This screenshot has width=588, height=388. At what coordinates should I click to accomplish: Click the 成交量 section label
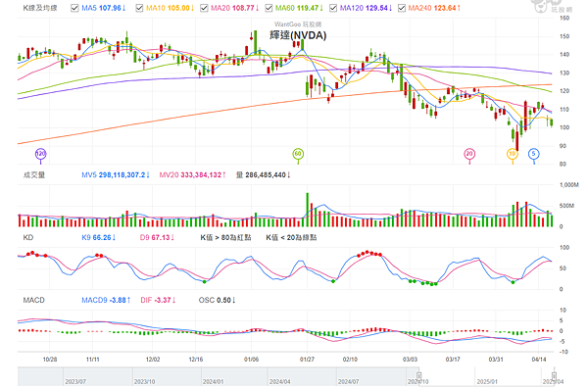[x=34, y=175]
